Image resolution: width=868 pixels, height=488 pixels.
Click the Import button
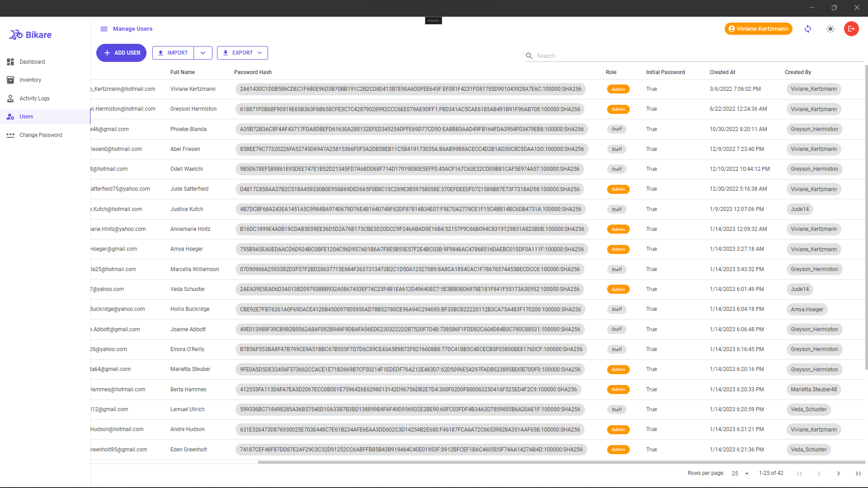point(173,53)
